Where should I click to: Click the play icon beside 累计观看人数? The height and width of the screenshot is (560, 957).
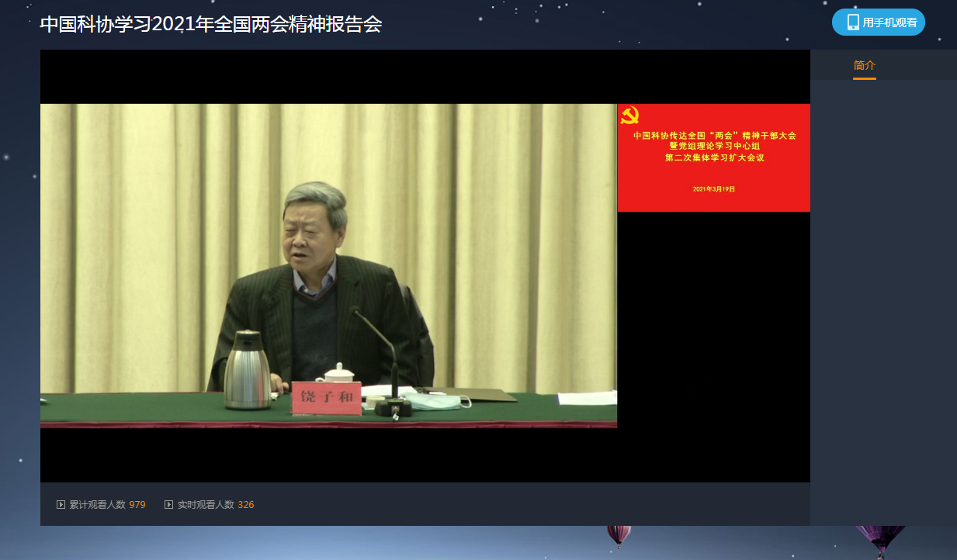(61, 504)
